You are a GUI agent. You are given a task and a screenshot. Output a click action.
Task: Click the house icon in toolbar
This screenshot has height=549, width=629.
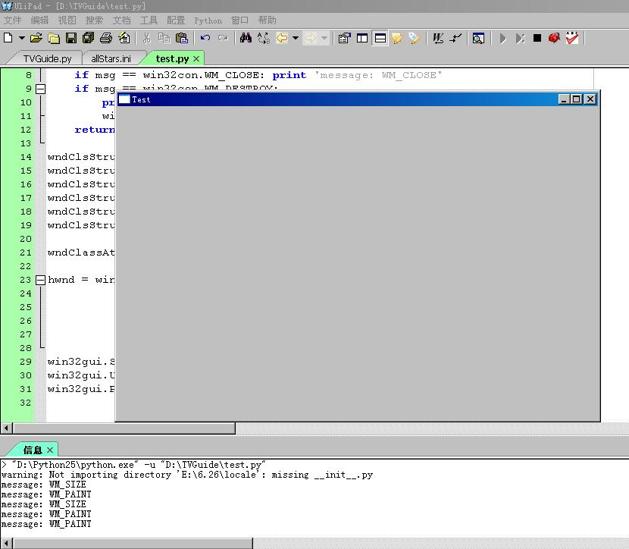coord(124,38)
